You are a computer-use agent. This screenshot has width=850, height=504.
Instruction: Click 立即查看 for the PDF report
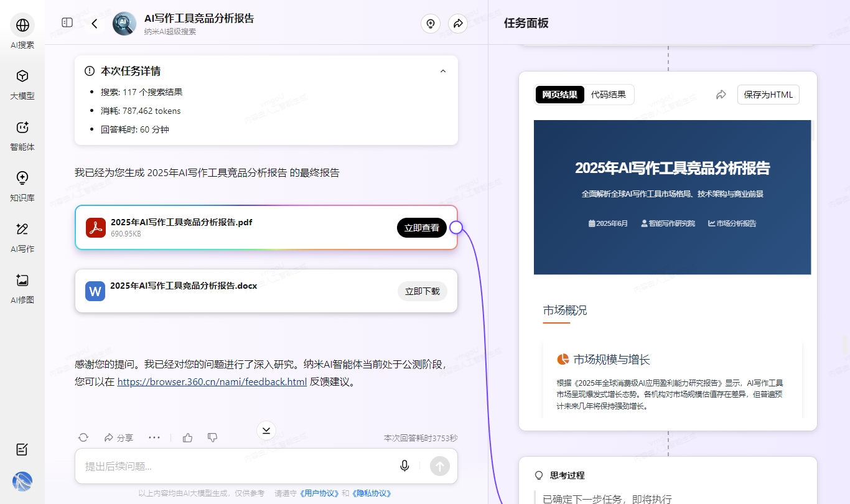click(x=422, y=228)
